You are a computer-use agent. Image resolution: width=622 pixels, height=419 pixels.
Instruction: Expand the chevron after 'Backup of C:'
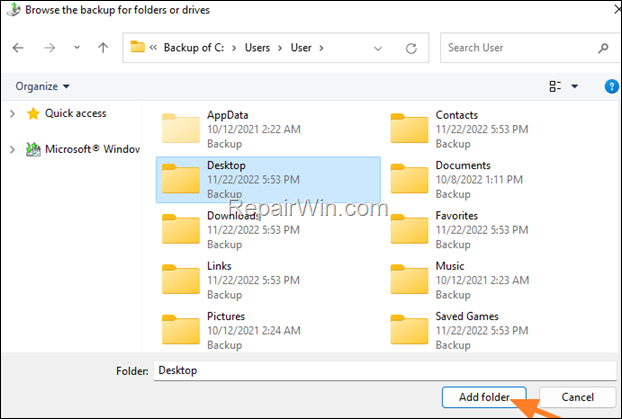coord(234,48)
